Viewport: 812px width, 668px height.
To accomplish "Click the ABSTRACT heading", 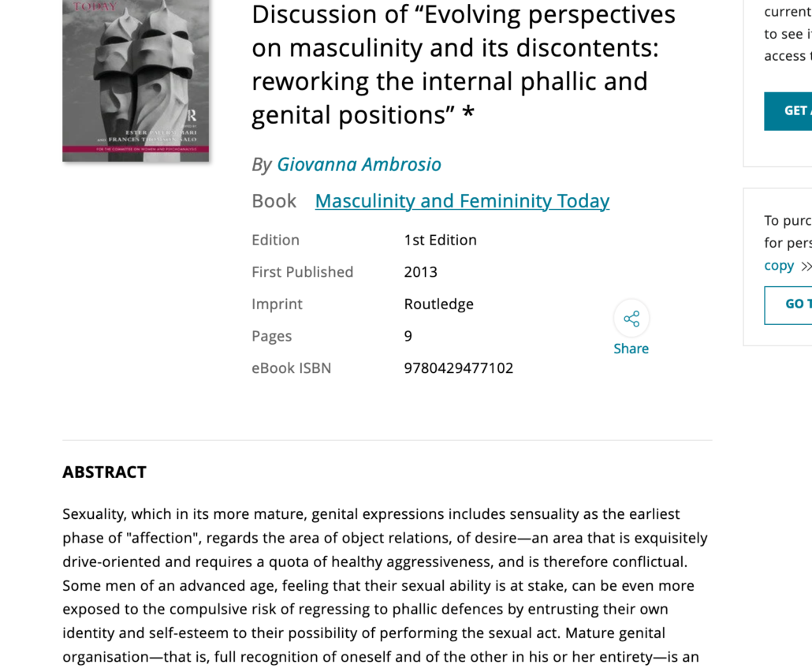I will tap(105, 472).
